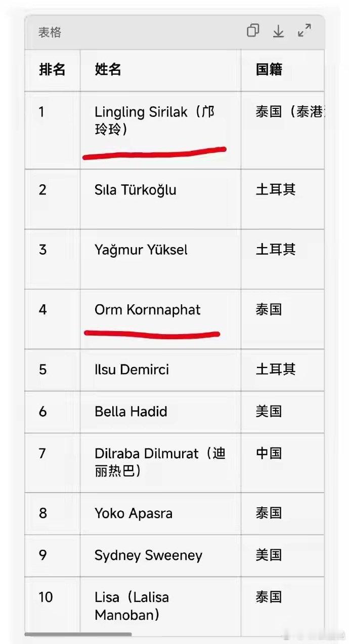The image size is (349, 644).
Task: Click the 中国 nationality cell
Action: pos(282,462)
